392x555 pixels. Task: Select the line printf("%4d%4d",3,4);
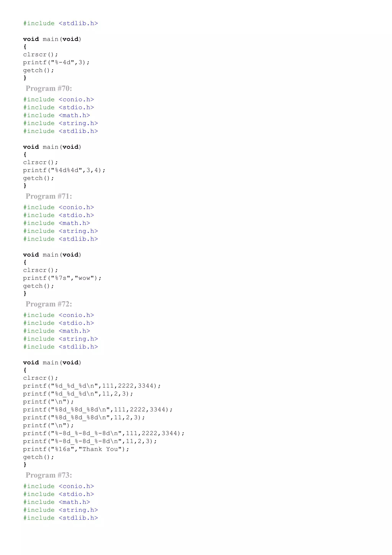pos(64,170)
